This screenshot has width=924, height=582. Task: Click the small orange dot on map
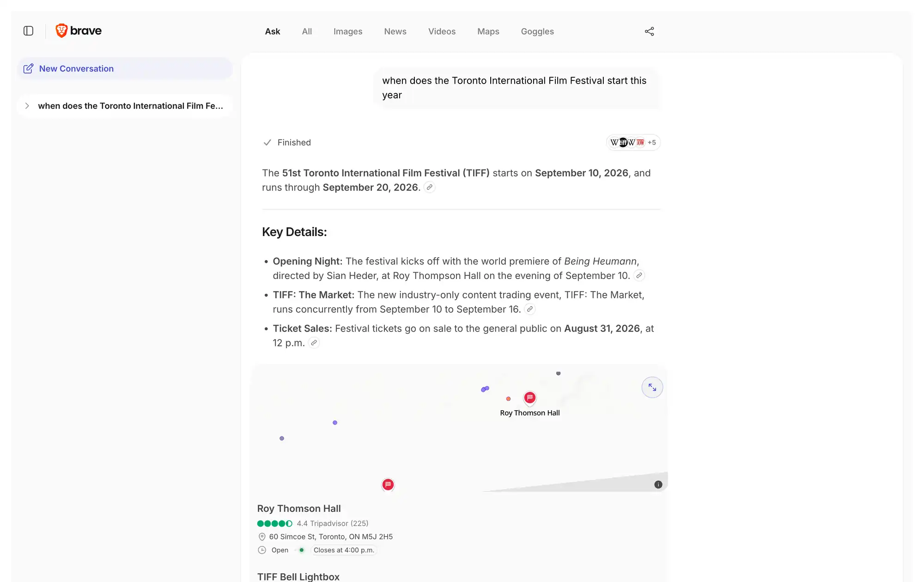(x=508, y=399)
